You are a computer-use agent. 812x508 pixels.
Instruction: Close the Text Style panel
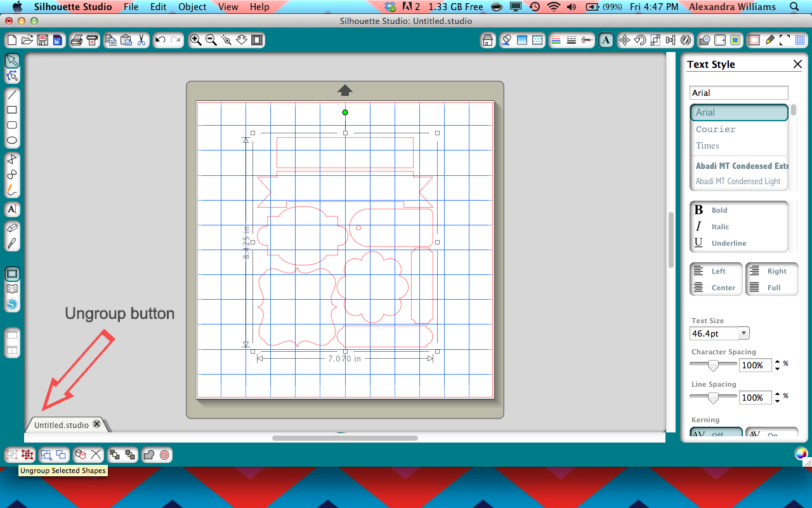(798, 64)
